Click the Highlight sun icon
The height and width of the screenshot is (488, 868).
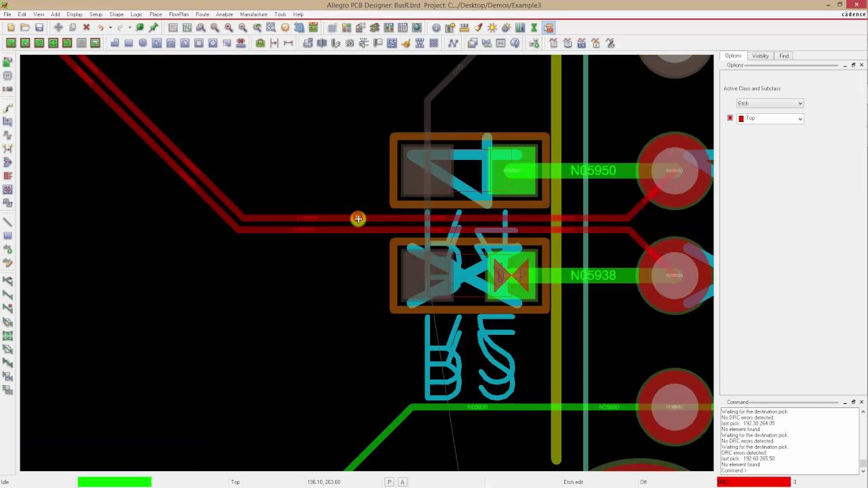(492, 28)
